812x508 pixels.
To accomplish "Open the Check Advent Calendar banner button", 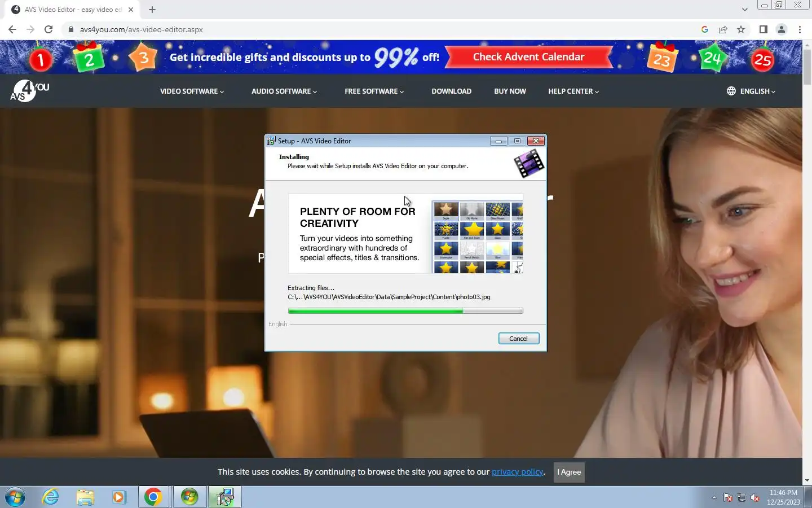I will tap(528, 57).
